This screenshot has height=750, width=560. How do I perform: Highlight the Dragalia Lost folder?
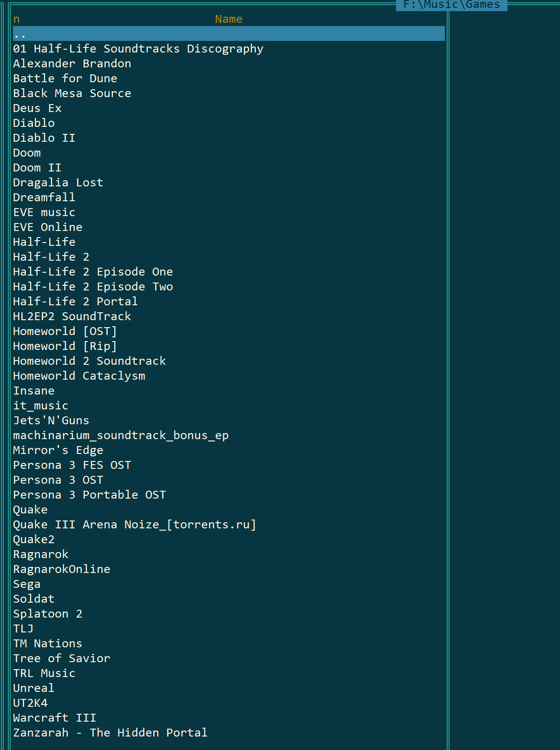(58, 183)
